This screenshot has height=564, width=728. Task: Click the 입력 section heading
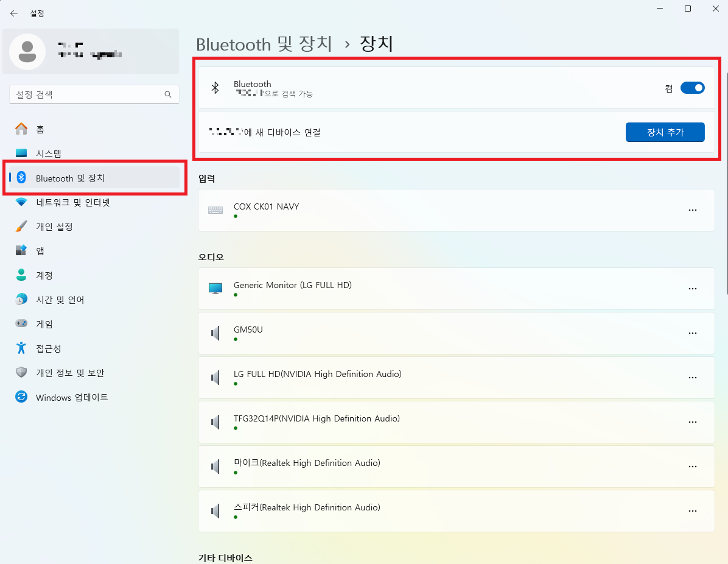pyautogui.click(x=206, y=178)
